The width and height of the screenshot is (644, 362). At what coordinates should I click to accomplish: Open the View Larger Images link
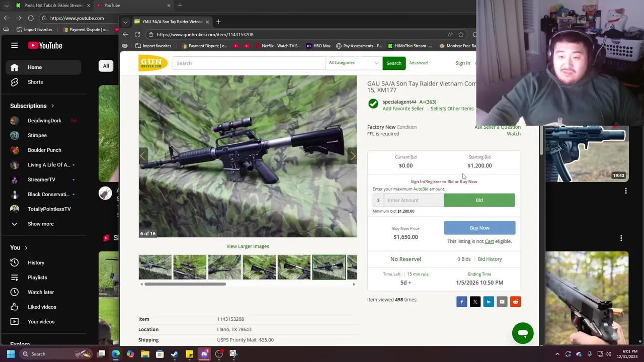[x=248, y=246]
